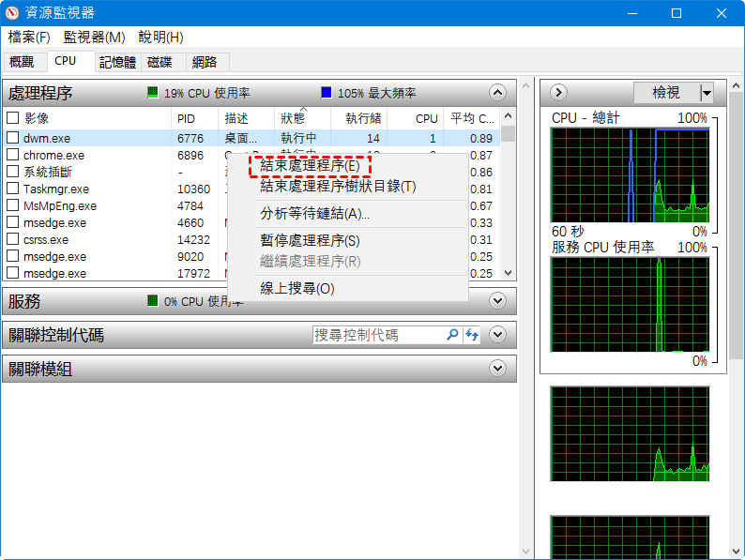745x560 pixels.
Task: Click the 105% 最大頻率 label
Action: [x=377, y=93]
